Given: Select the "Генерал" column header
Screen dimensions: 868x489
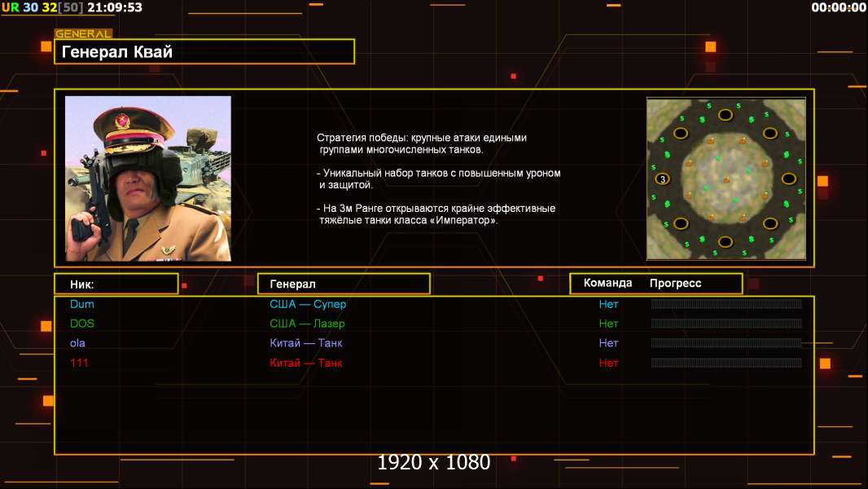Looking at the screenshot, I should tap(344, 284).
